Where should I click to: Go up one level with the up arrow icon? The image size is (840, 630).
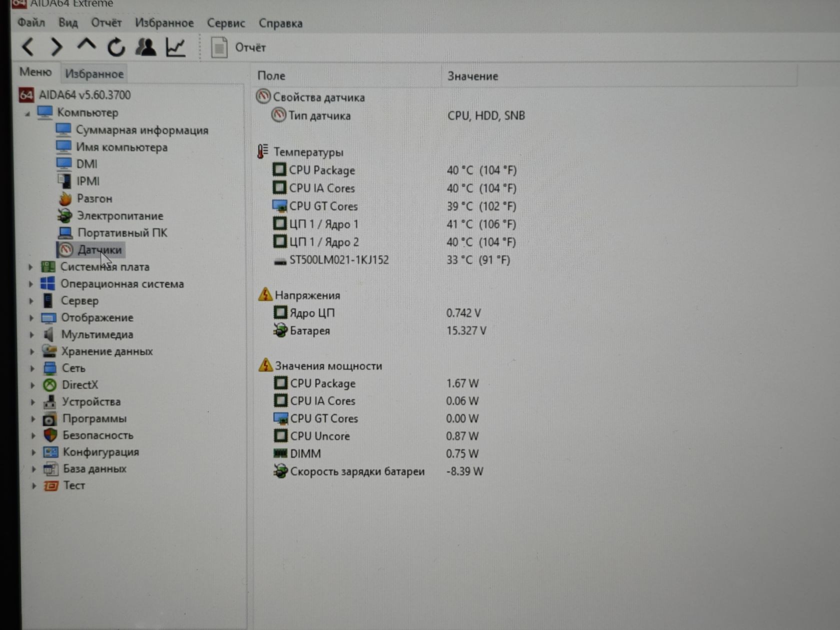point(86,45)
